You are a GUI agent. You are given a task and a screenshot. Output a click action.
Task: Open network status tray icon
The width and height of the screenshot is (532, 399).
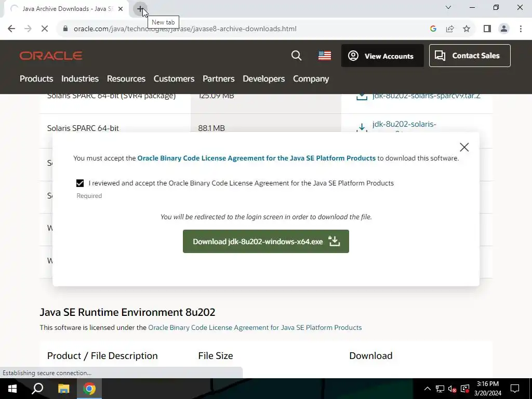[x=440, y=389]
